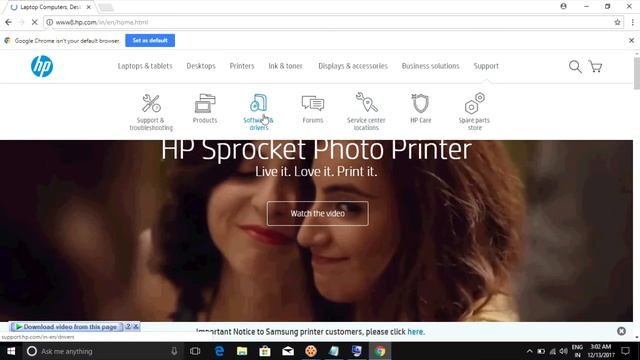
Task: Open the Store from the taskbar
Action: 265,351
